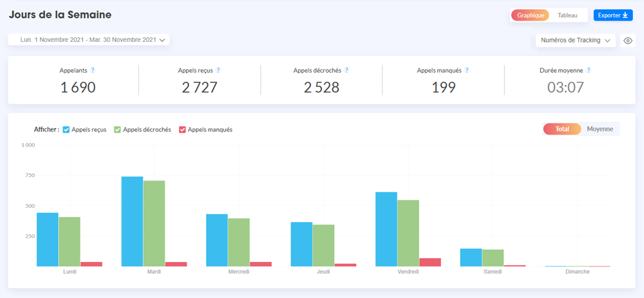Viewport: 644px width, 298px height.
Task: Expand the Numéros de Tracking dropdown
Action: click(575, 41)
